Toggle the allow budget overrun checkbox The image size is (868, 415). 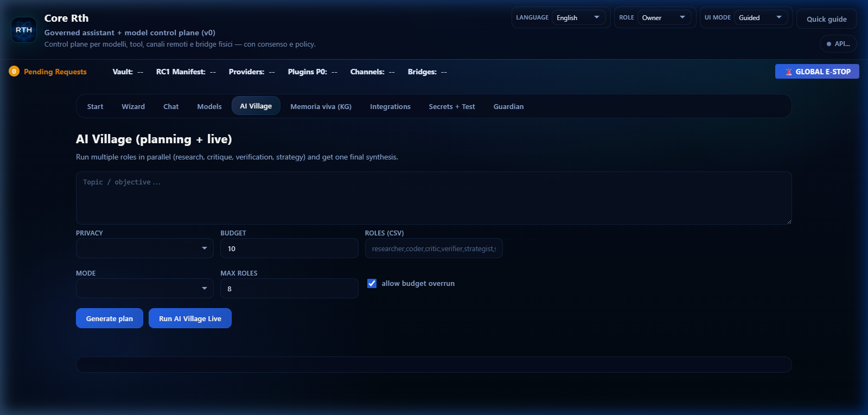pos(372,283)
